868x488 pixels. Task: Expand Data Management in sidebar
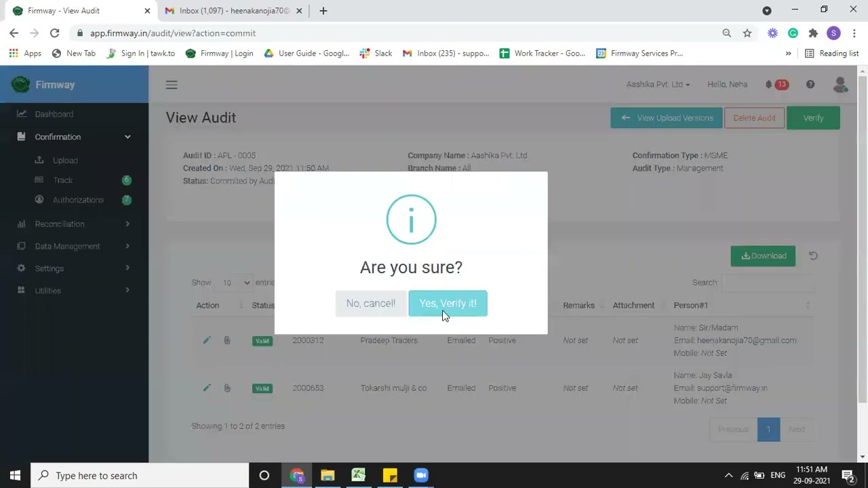pyautogui.click(x=74, y=246)
